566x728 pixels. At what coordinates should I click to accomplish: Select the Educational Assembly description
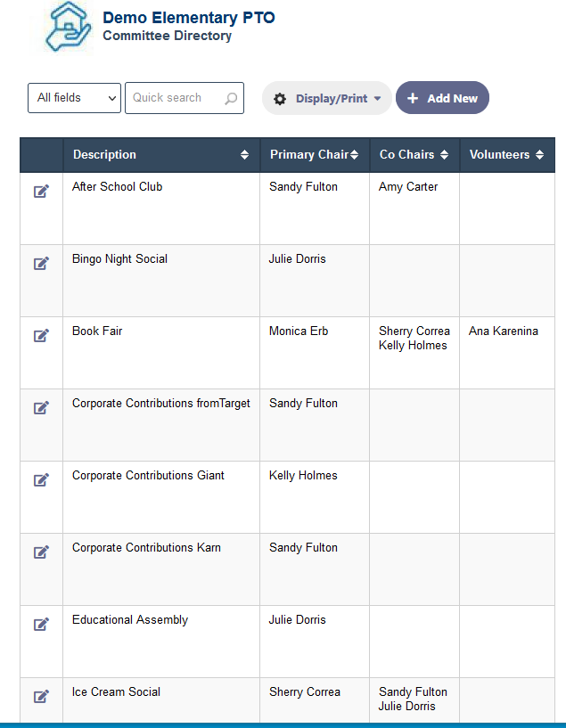(x=130, y=620)
